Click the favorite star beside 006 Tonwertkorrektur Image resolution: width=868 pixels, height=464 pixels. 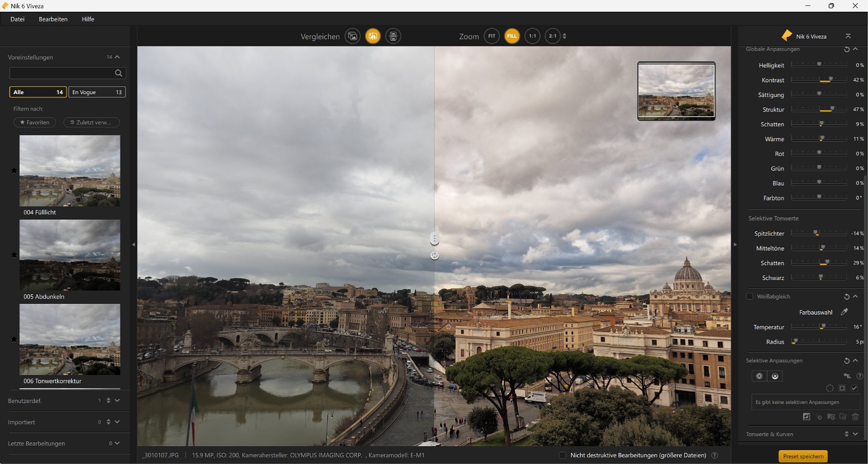point(14,339)
